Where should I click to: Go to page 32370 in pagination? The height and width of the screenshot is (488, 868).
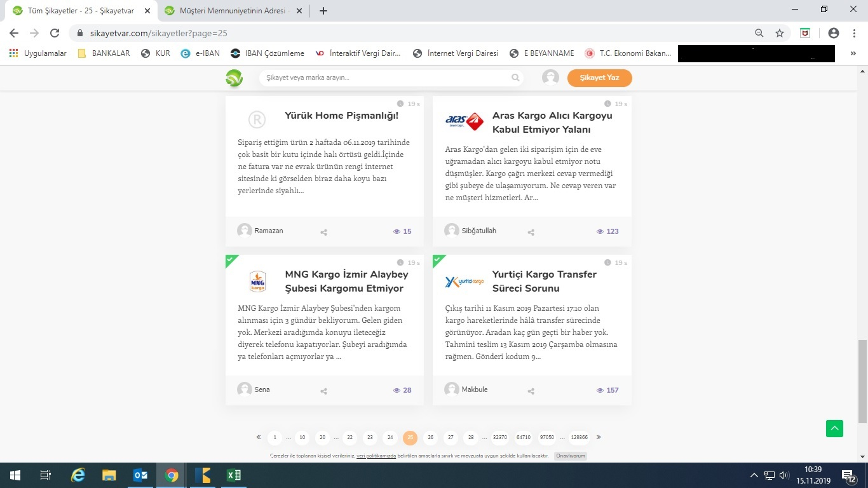click(x=500, y=437)
